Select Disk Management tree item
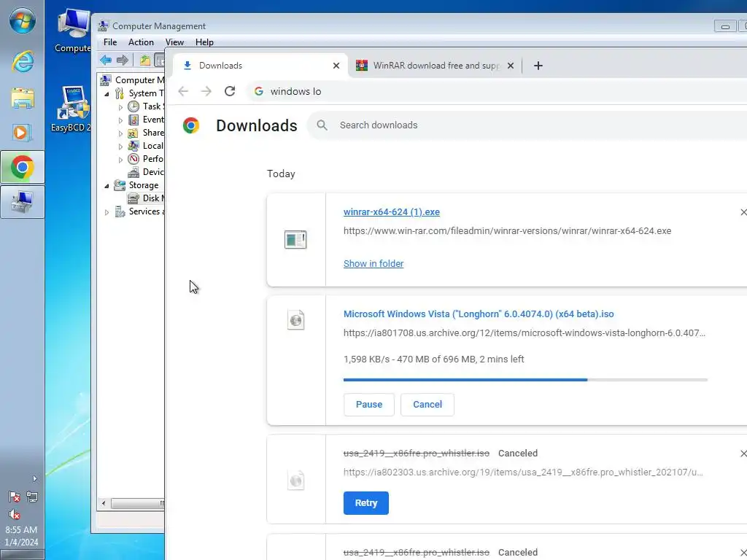The image size is (747, 560). [146, 198]
